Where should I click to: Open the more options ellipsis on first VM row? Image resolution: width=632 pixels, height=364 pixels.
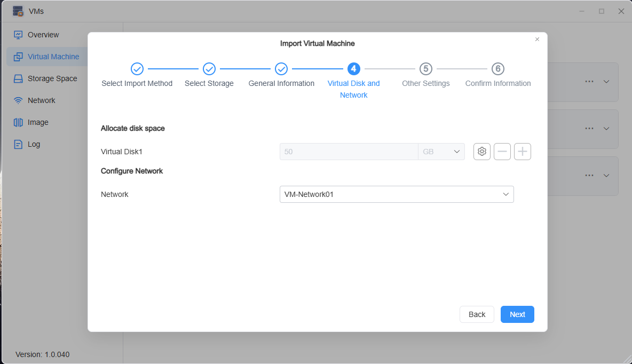click(x=589, y=81)
